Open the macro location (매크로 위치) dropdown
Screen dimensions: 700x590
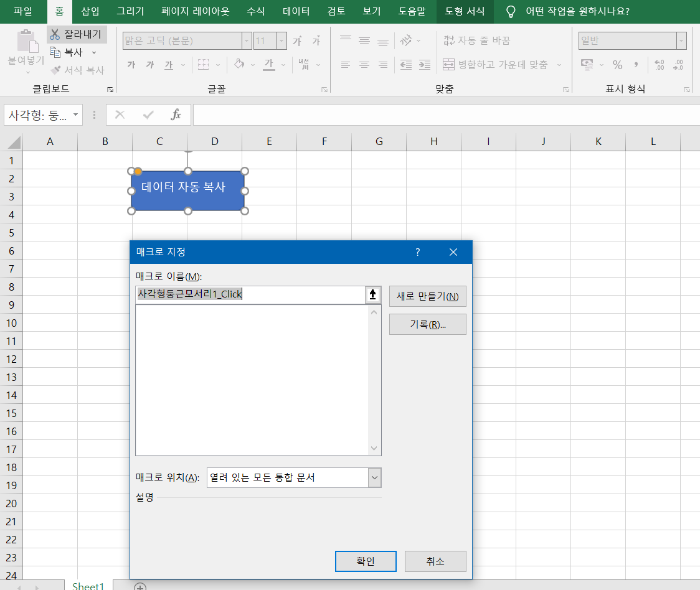click(374, 478)
